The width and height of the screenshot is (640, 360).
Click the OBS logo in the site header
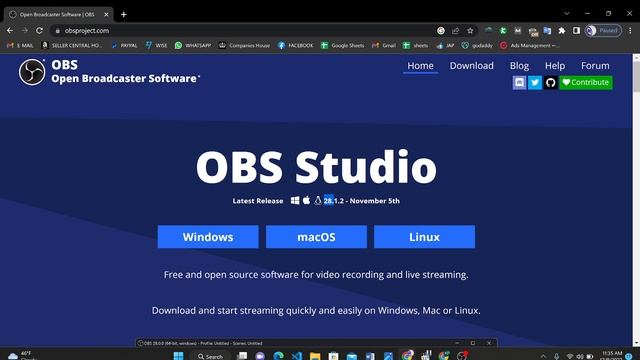tap(32, 72)
